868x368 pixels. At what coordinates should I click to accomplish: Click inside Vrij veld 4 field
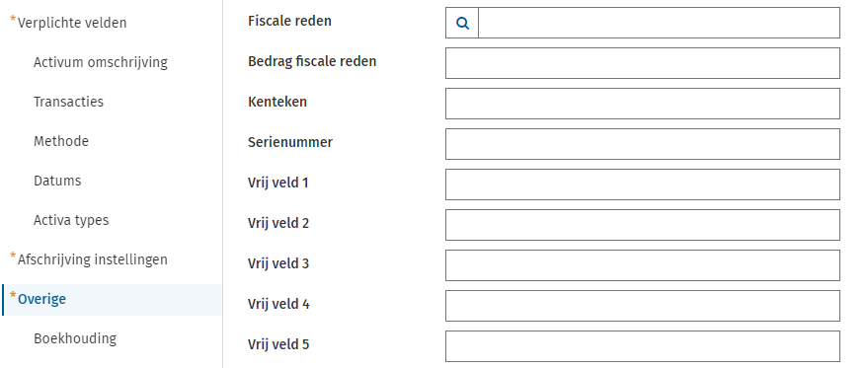[x=643, y=306]
